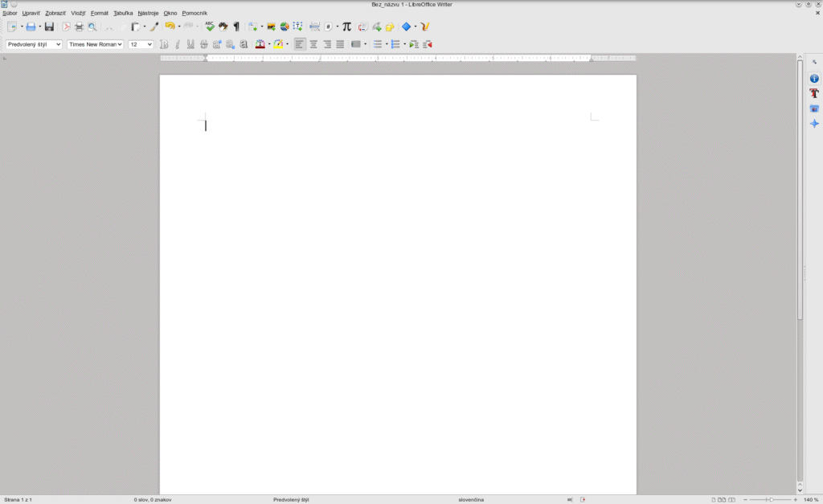The width and height of the screenshot is (823, 504).
Task: Toggle the Show Draw Functions icon
Action: [425, 27]
